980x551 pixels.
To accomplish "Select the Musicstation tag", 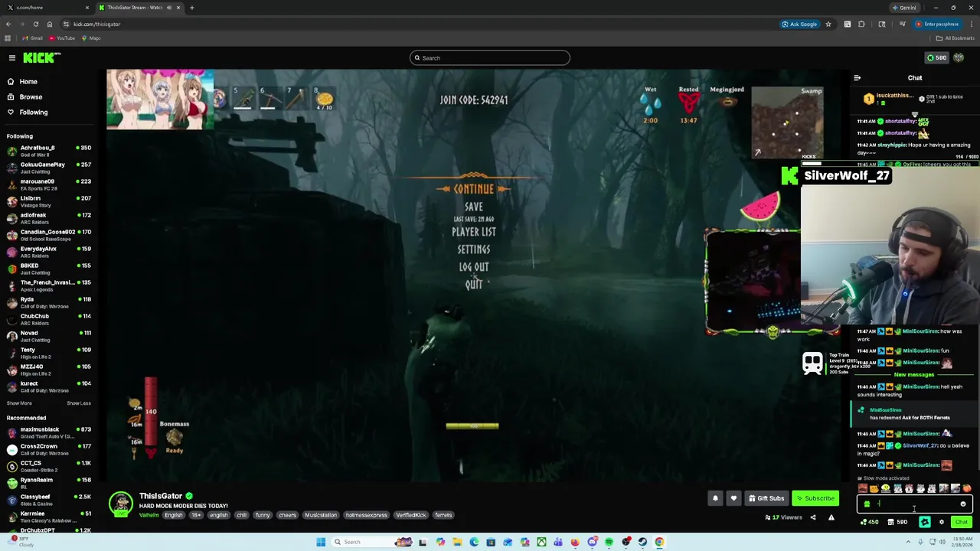I will (321, 515).
